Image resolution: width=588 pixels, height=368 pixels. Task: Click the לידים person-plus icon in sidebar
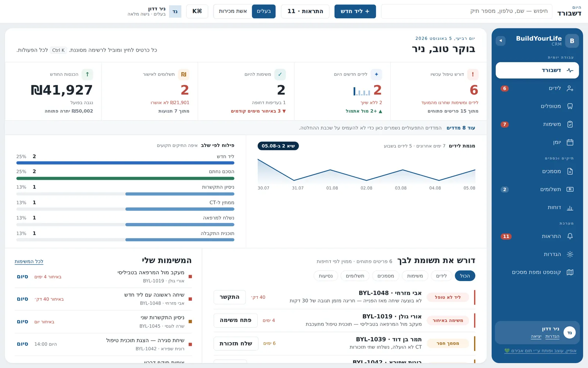click(x=570, y=88)
